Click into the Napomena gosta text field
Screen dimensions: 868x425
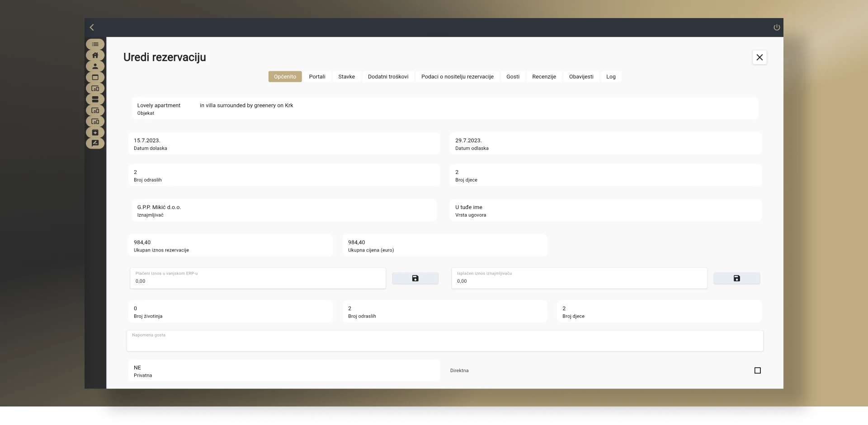(445, 341)
